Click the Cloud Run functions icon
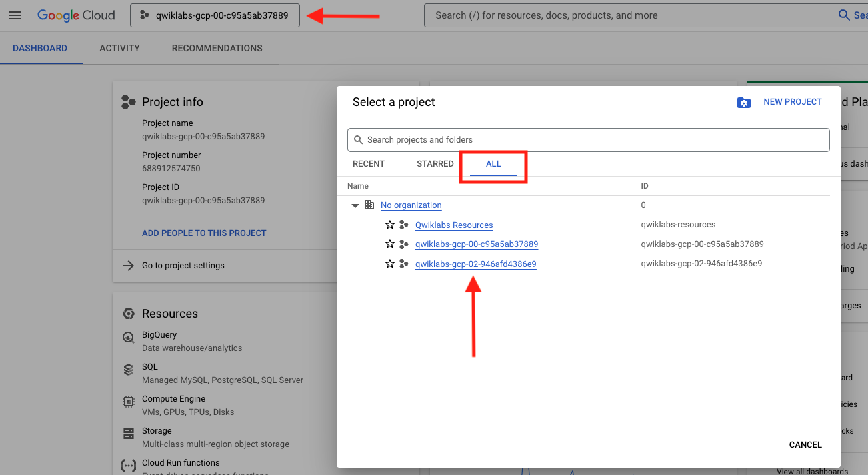This screenshot has width=868, height=475. [x=128, y=466]
